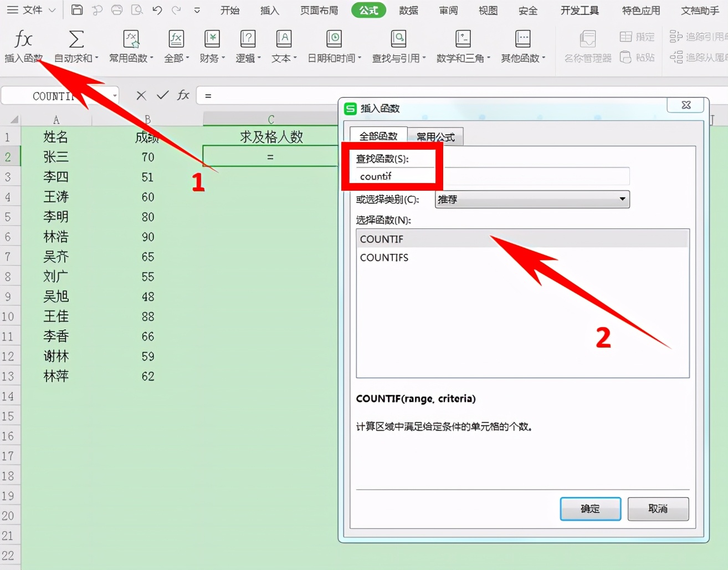The height and width of the screenshot is (570, 728).
Task: Switch to the Review (审阅) tab
Action: point(448,10)
